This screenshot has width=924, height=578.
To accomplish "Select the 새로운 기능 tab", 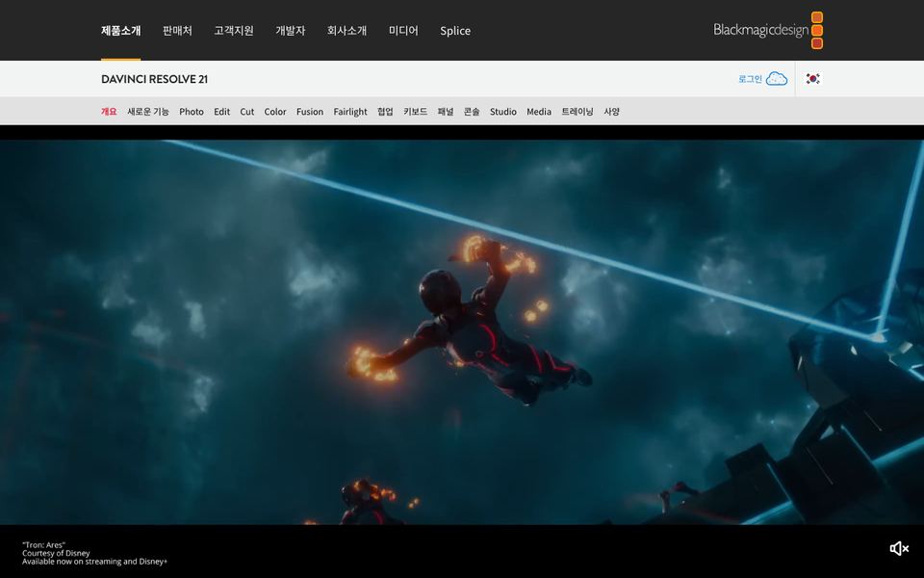I will pyautogui.click(x=148, y=112).
